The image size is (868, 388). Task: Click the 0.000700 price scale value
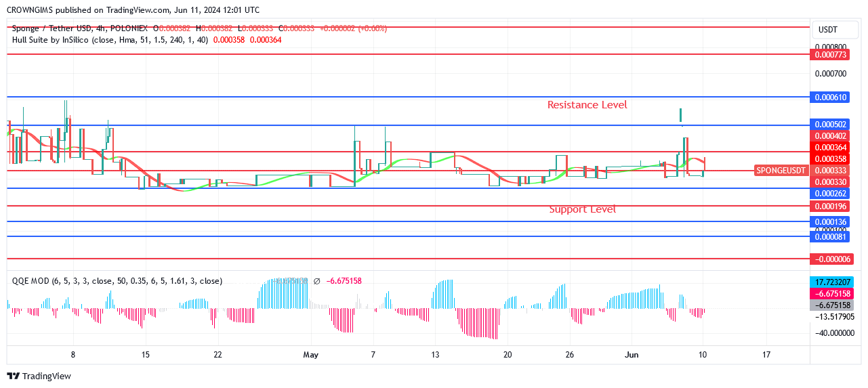coord(831,73)
